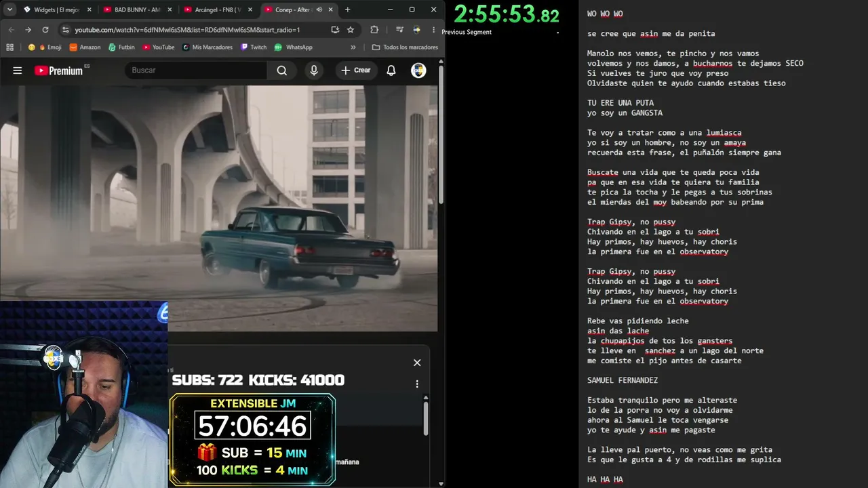Click the line "Rebe vas pidiendo leche"

(637, 321)
